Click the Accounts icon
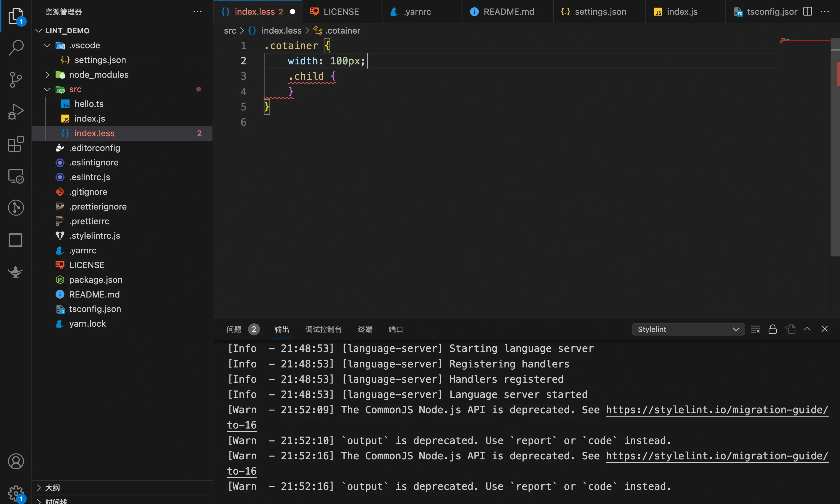The image size is (840, 504). click(x=16, y=461)
